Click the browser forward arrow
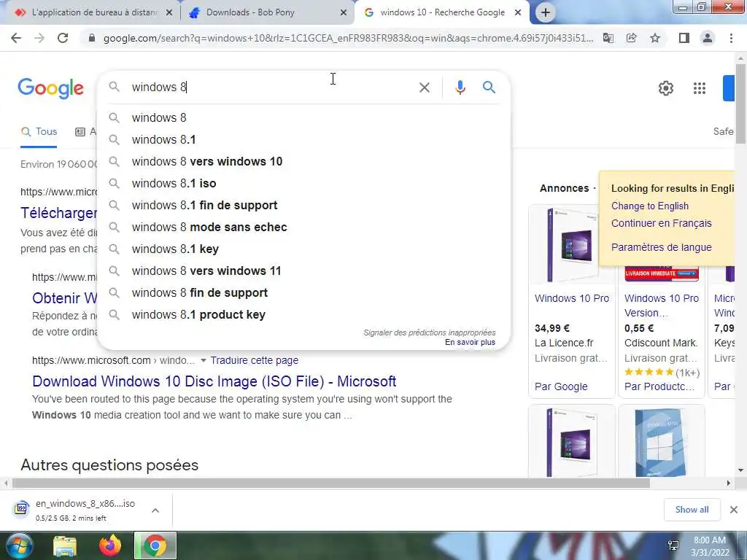The width and height of the screenshot is (747, 560). 39,38
